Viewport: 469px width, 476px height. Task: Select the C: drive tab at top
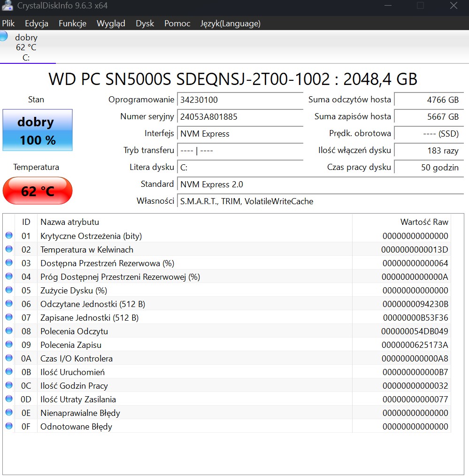pos(26,47)
